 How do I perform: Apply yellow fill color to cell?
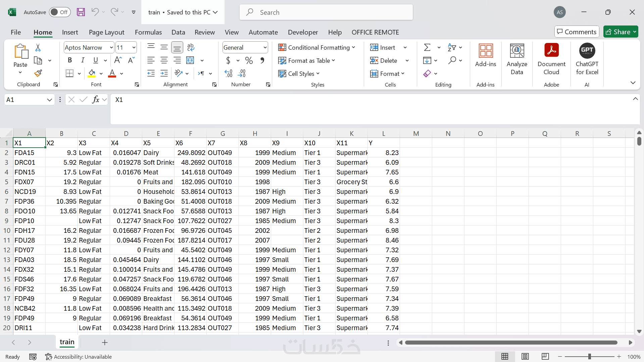(x=92, y=73)
